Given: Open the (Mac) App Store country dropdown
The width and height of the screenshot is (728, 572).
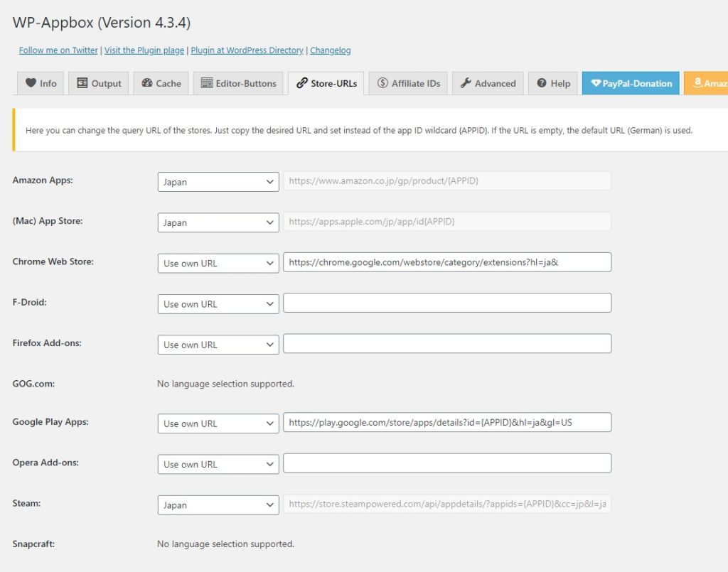Looking at the screenshot, I should [x=218, y=222].
